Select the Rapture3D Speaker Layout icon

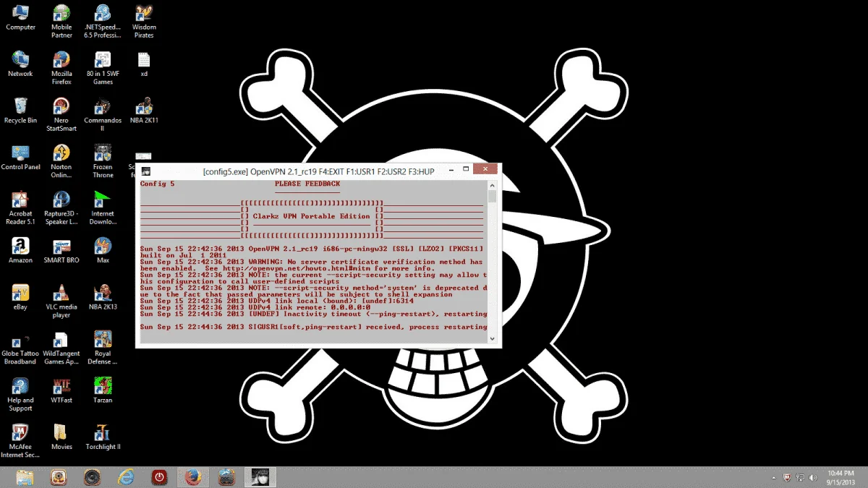pyautogui.click(x=61, y=207)
